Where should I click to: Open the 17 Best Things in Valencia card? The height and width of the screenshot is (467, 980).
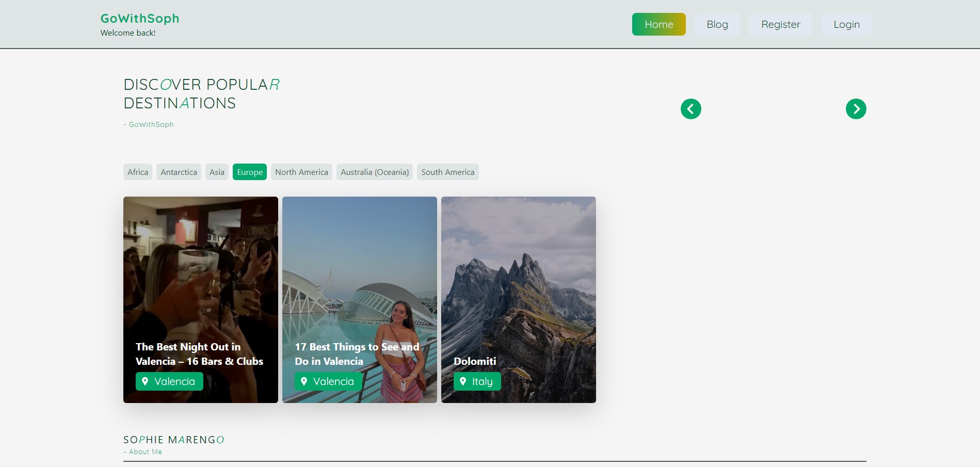click(359, 279)
